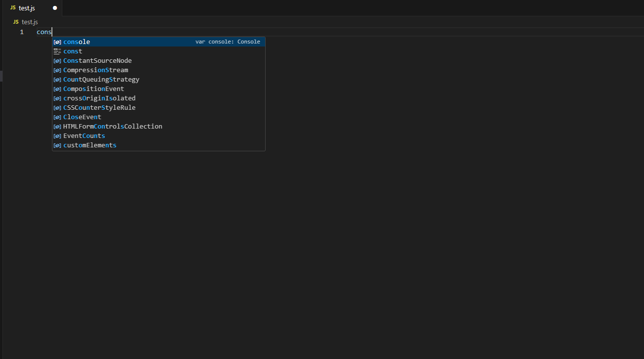Choose CSSCounterStyleRule from the list
Image resolution: width=644 pixels, height=359 pixels.
coord(99,107)
